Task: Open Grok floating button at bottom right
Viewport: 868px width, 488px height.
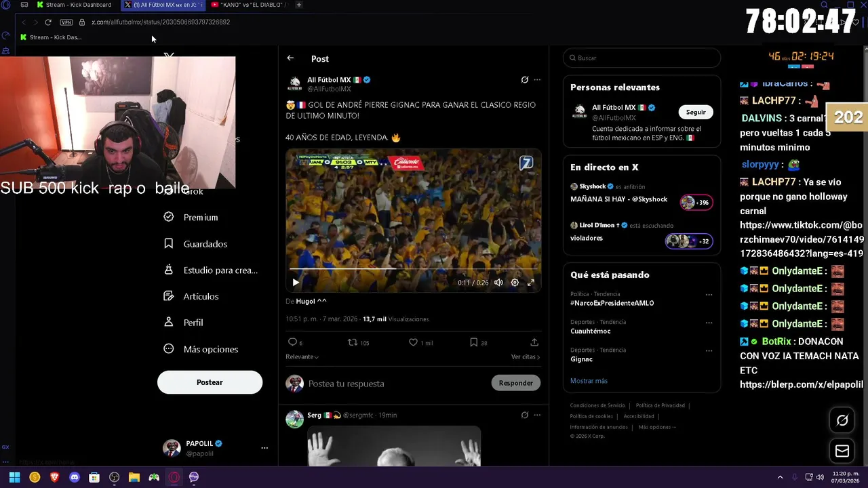Action: click(x=842, y=420)
